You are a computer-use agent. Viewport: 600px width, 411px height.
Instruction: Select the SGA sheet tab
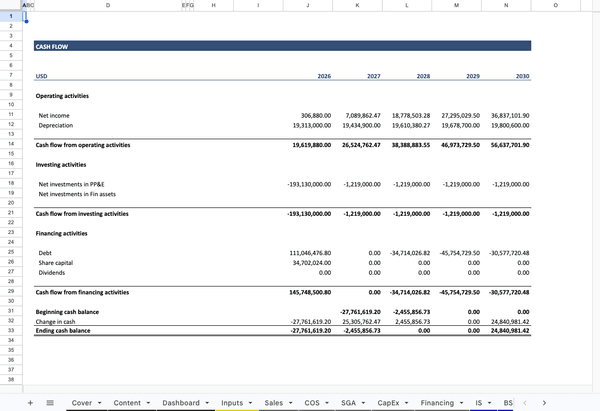click(348, 402)
